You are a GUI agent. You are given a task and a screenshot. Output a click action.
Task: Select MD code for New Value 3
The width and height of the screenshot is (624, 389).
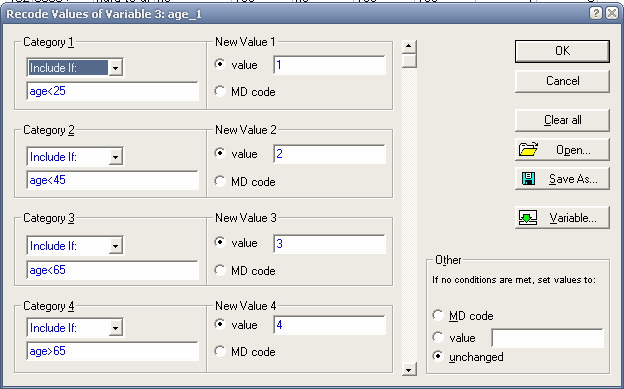pyautogui.click(x=220, y=270)
